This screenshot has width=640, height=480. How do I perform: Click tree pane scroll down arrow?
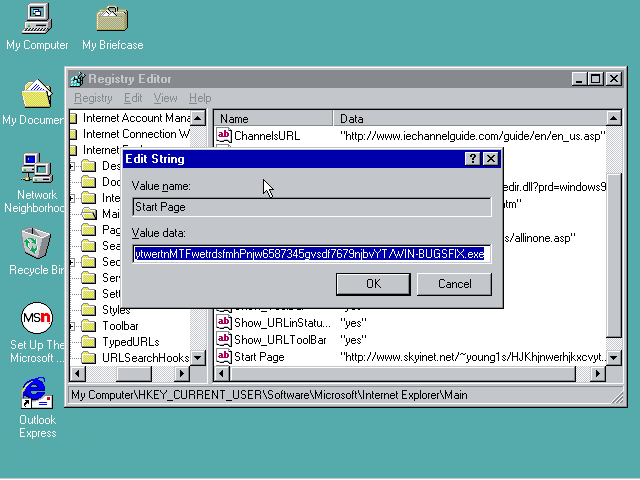coord(198,358)
